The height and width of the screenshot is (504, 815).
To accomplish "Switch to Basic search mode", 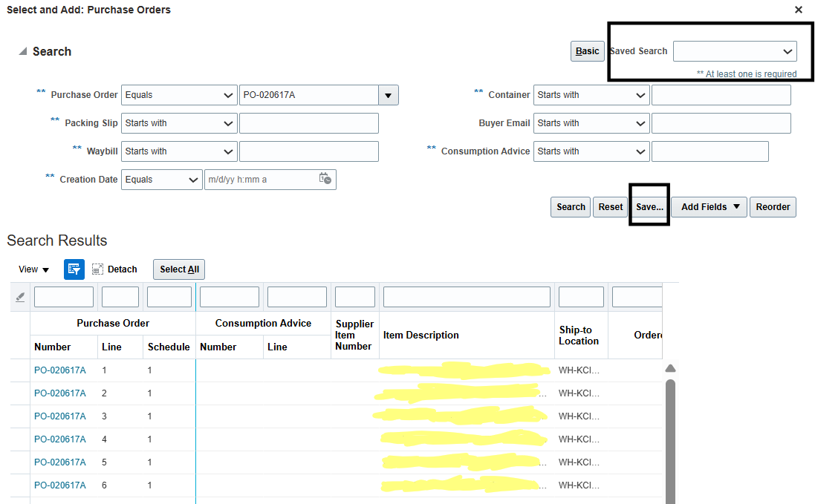I will [587, 51].
